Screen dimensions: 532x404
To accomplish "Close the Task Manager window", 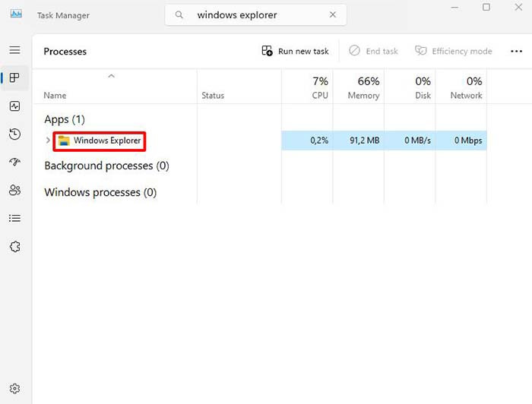I will (518, 7).
